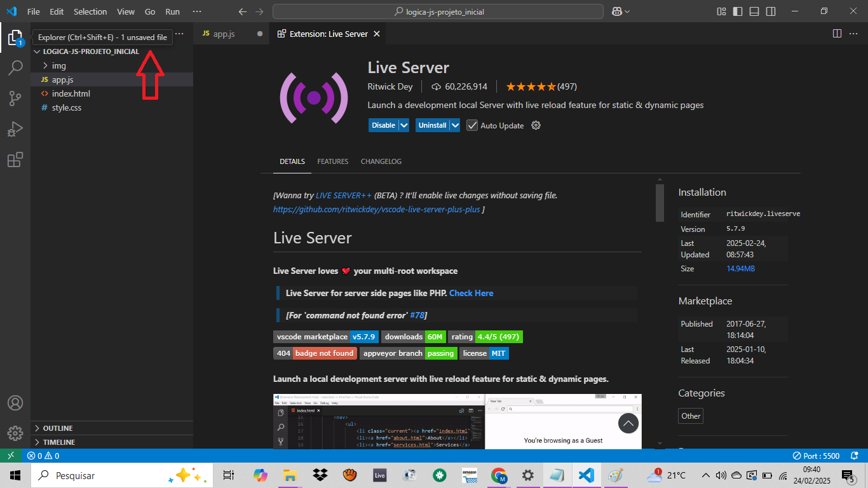
Task: Open the File menu
Action: point(34,11)
